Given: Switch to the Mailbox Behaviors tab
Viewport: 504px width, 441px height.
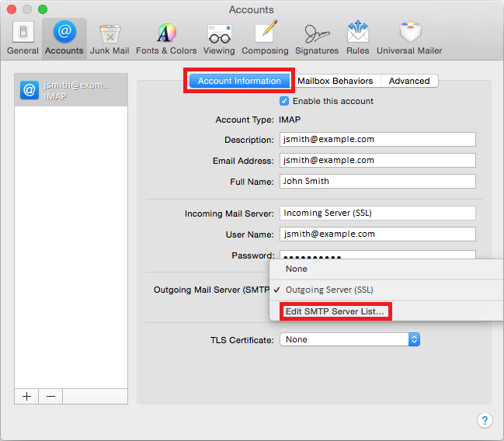Looking at the screenshot, I should click(335, 81).
